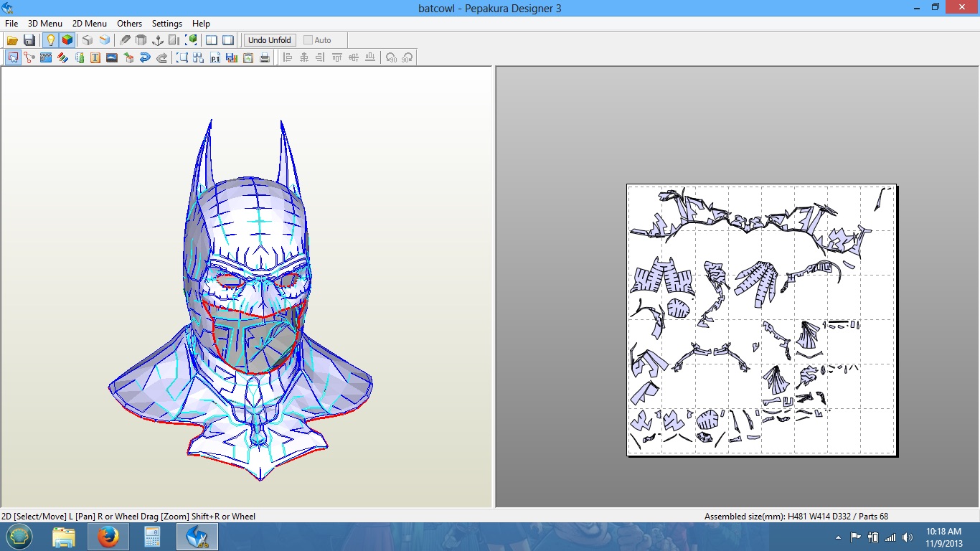Open Calculator from the taskbar
The image size is (980, 551).
tap(152, 537)
